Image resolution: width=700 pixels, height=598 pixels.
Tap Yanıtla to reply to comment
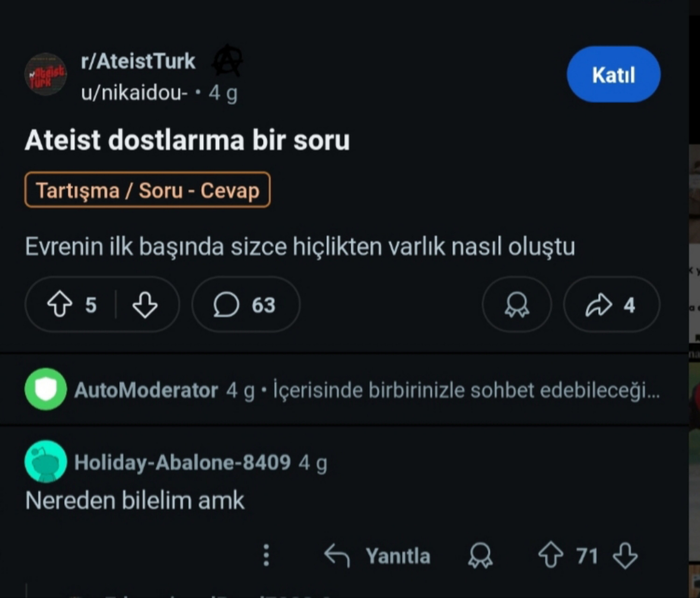[x=378, y=555]
